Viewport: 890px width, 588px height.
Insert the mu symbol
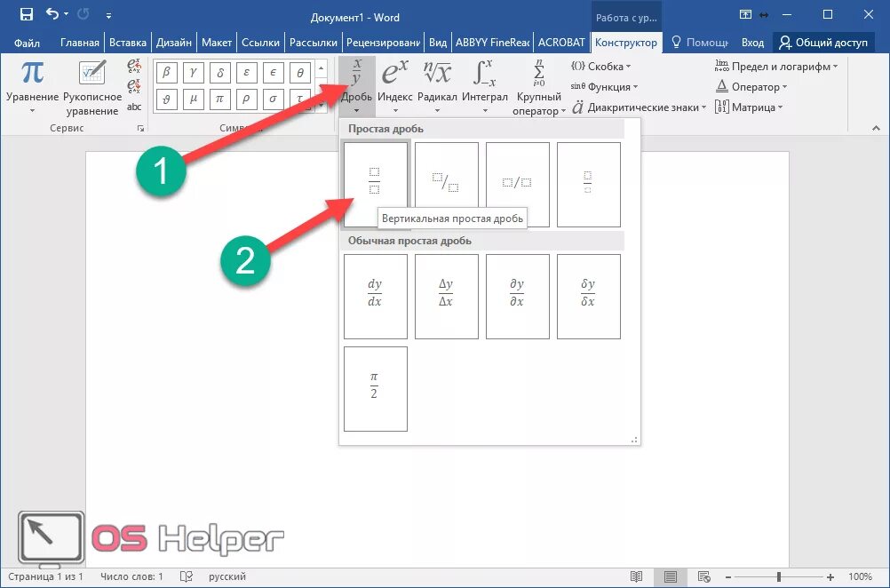coord(193,99)
